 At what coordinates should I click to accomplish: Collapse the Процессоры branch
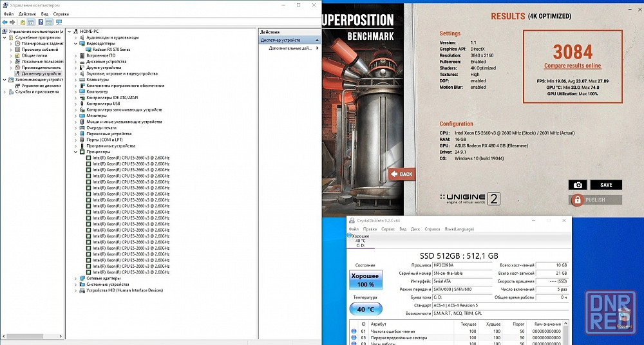(x=75, y=151)
